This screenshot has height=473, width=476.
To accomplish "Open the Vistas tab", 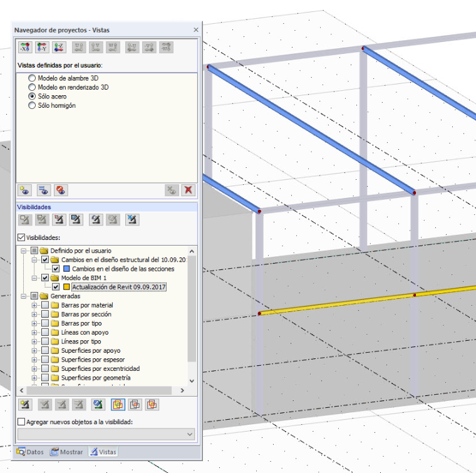I will click(x=103, y=452).
